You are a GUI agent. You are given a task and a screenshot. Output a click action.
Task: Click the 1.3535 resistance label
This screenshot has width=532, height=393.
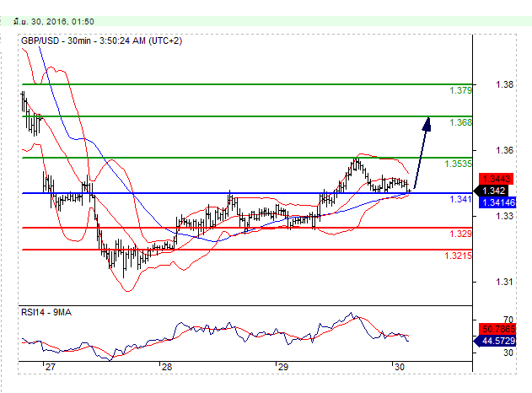point(458,164)
